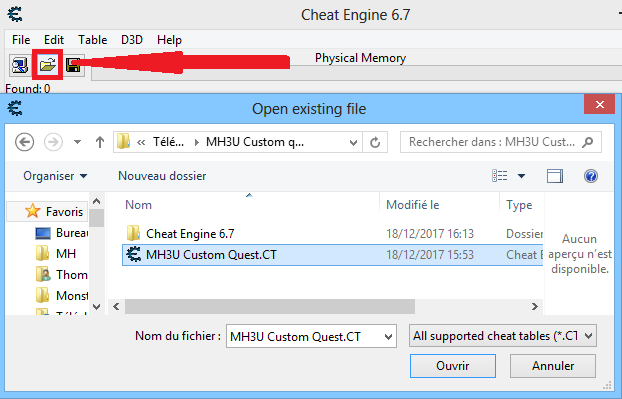Screen dimensions: 622x399
Task: Click the MH3U Custom Quest.CT file icon
Action: 134,254
